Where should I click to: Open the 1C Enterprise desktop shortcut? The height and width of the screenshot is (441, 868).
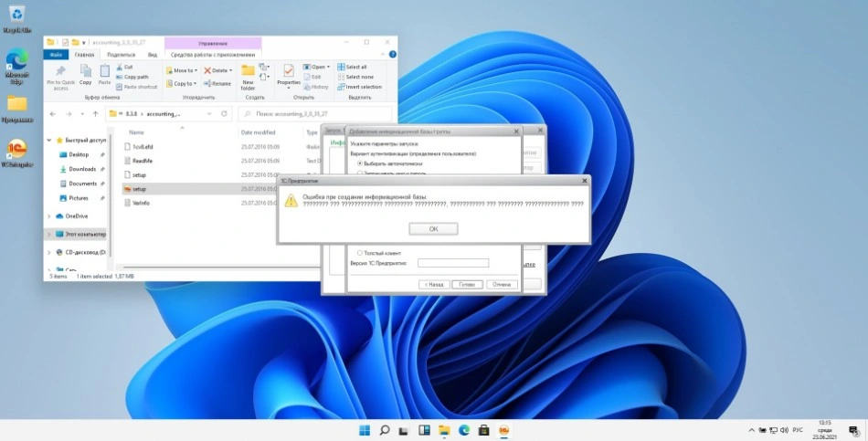tap(16, 151)
